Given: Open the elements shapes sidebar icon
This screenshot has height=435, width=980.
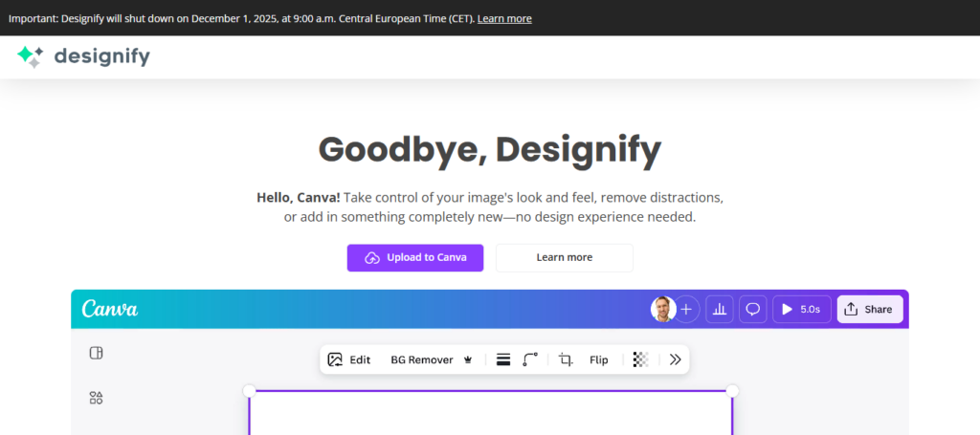Looking at the screenshot, I should click(x=97, y=398).
